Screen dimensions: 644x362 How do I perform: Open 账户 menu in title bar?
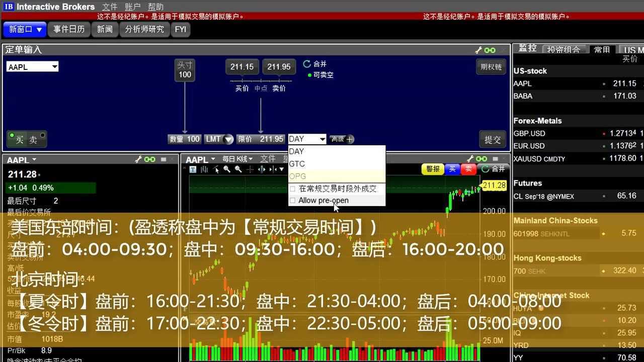(x=133, y=7)
